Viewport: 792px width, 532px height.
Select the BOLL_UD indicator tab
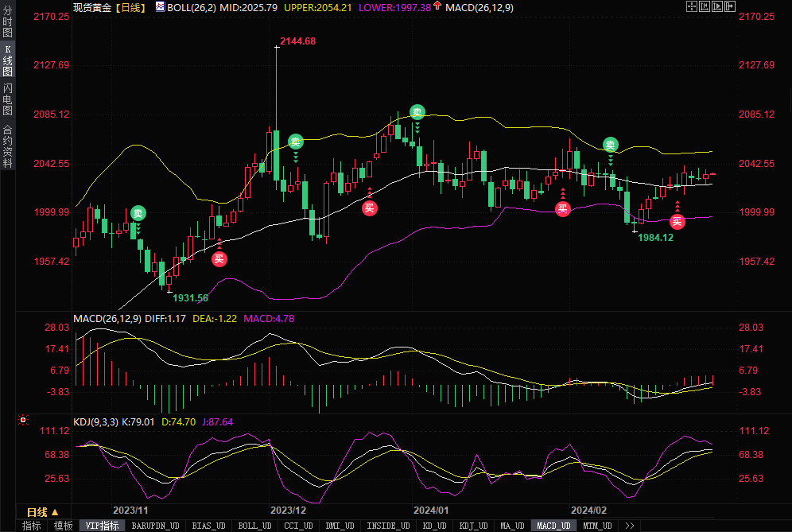tap(254, 526)
